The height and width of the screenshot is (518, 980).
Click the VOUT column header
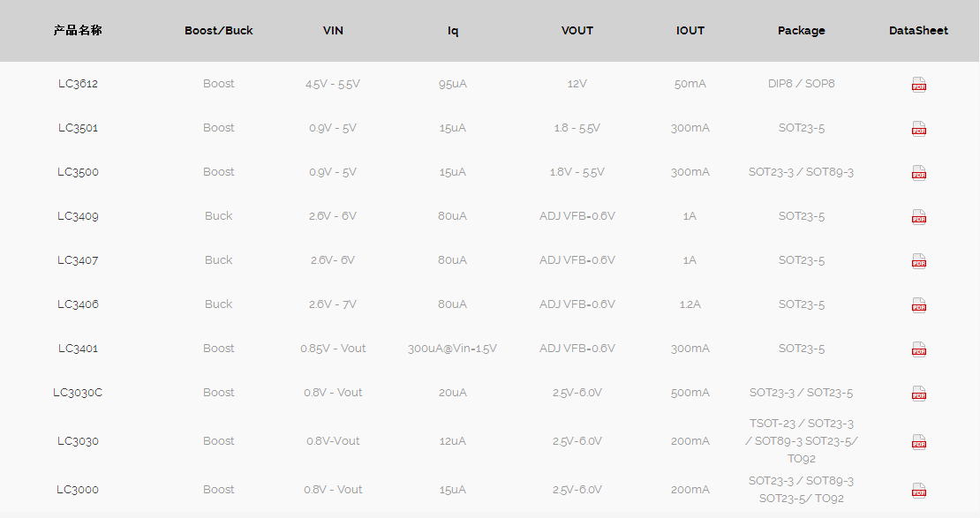pyautogui.click(x=577, y=31)
